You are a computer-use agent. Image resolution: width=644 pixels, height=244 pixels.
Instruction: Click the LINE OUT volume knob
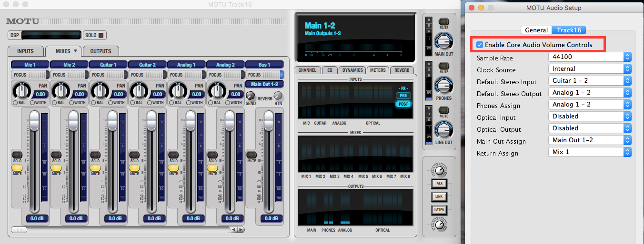443,130
